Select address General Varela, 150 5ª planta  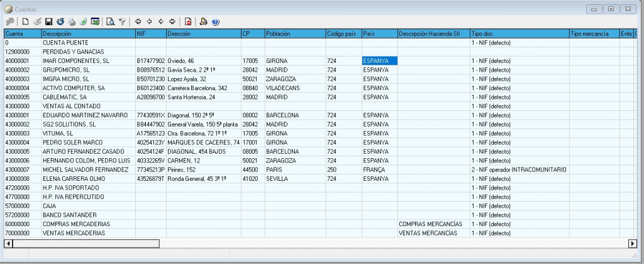pos(204,124)
